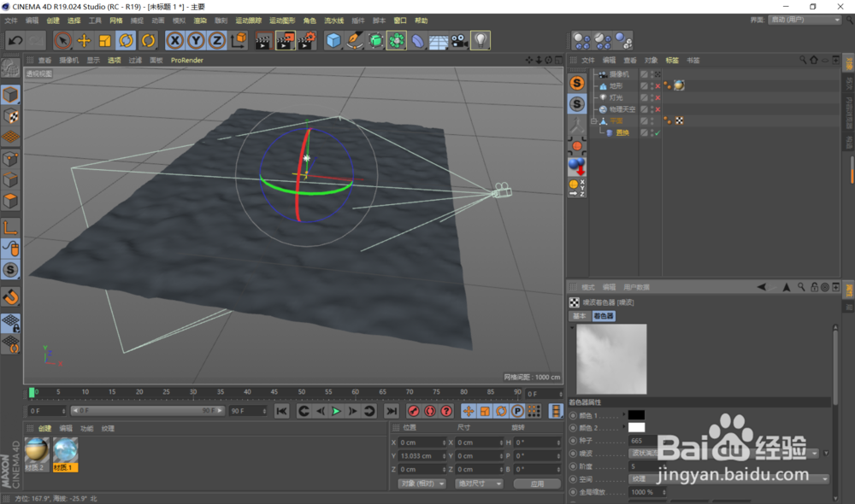Click the red keyframe Record button
This screenshot has height=504, width=855.
[x=413, y=412]
